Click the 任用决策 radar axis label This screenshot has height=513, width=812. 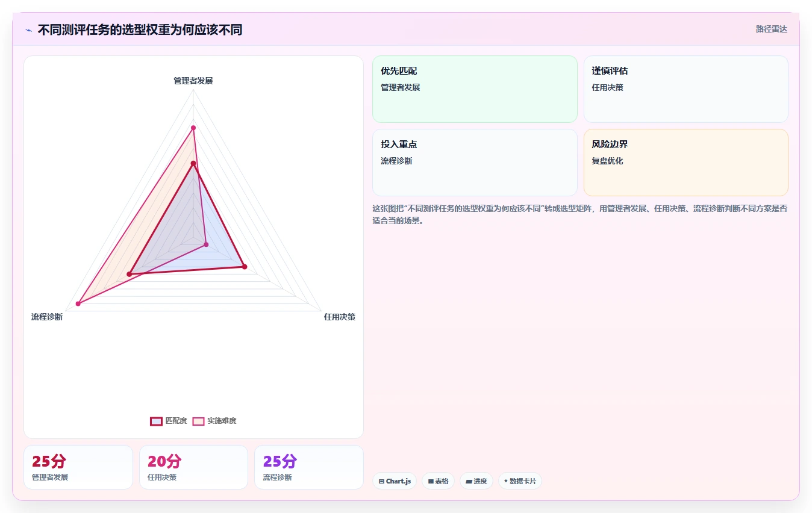tap(340, 317)
